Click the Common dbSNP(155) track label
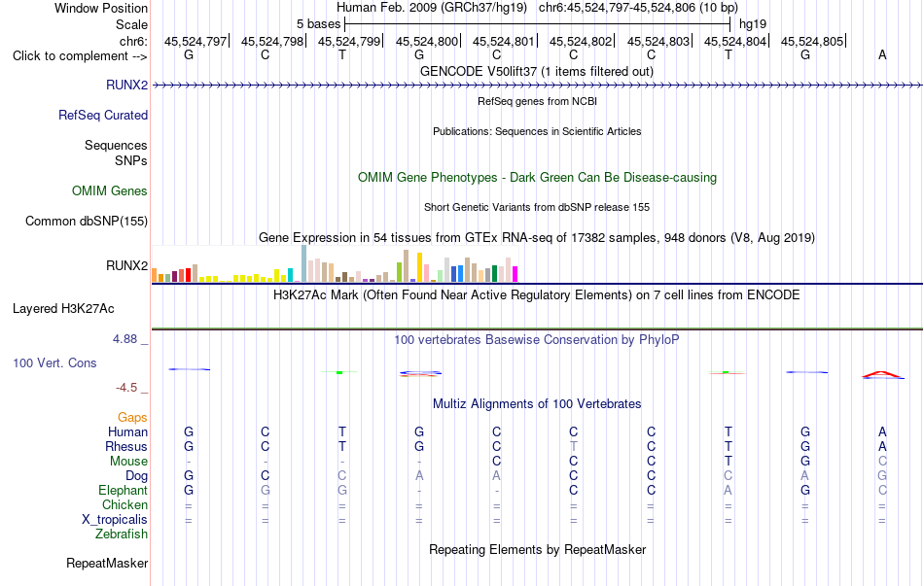924x586 pixels. point(87,221)
